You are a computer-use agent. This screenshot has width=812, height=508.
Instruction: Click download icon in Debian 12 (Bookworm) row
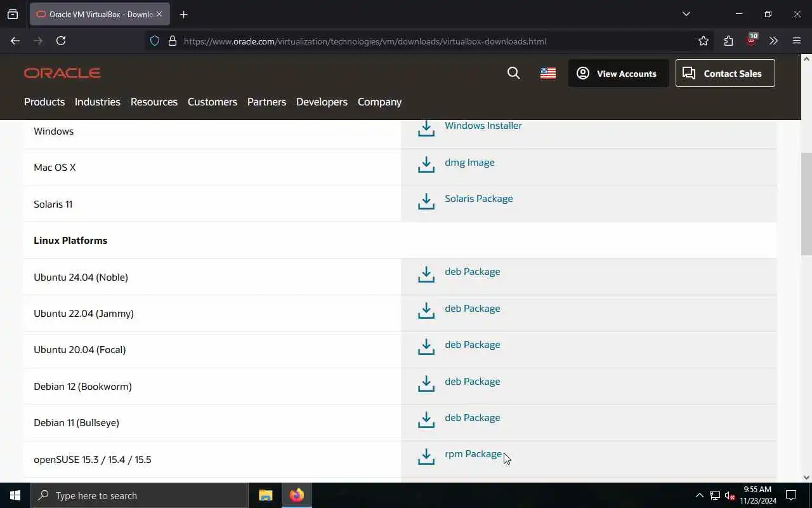point(426,384)
